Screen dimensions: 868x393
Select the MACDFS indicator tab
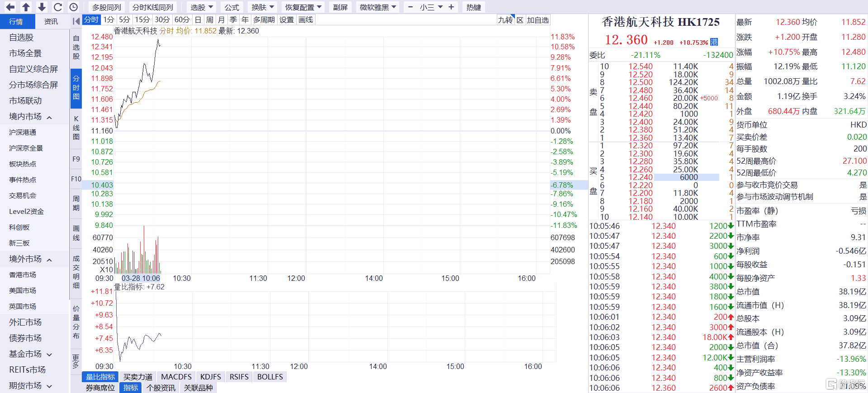coord(176,377)
